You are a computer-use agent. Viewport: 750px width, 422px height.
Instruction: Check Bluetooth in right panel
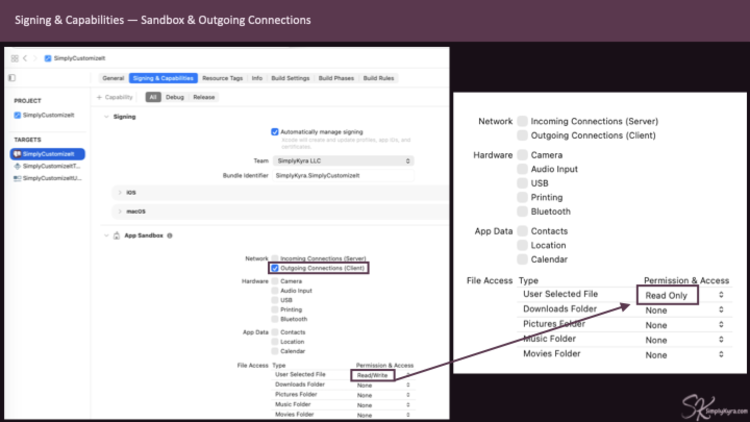click(522, 211)
